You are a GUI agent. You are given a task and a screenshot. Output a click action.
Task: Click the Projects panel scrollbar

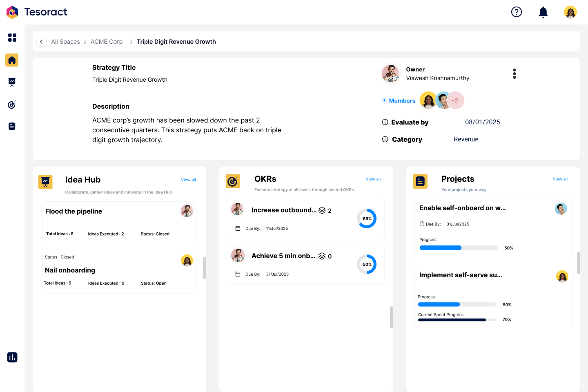pos(578,263)
